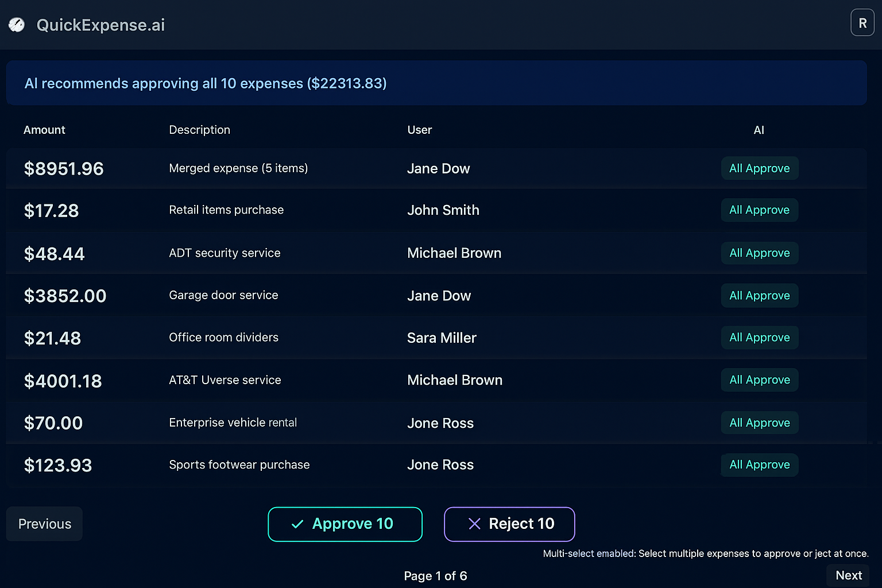Image resolution: width=882 pixels, height=588 pixels.
Task: Approve Jane Dow's merged expense of $8951.96
Action: [759, 168]
